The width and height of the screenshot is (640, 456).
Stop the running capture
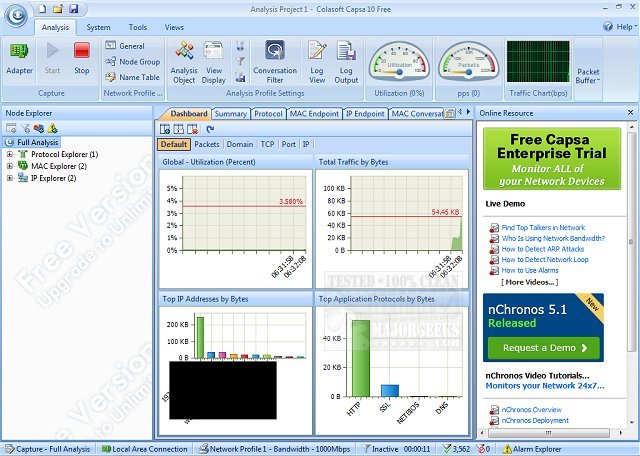82,58
